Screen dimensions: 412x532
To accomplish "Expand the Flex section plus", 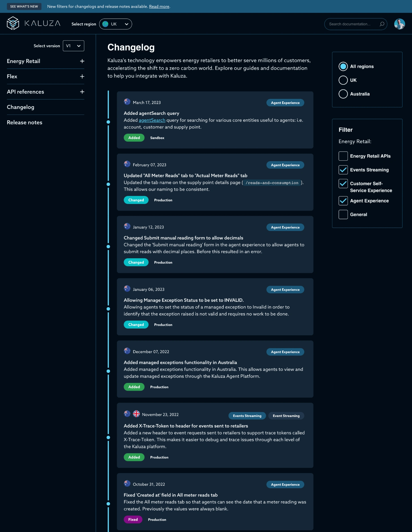I will [x=82, y=77].
